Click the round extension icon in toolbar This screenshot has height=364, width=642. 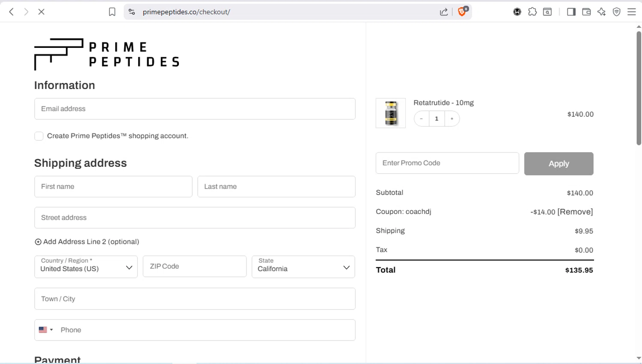[517, 12]
